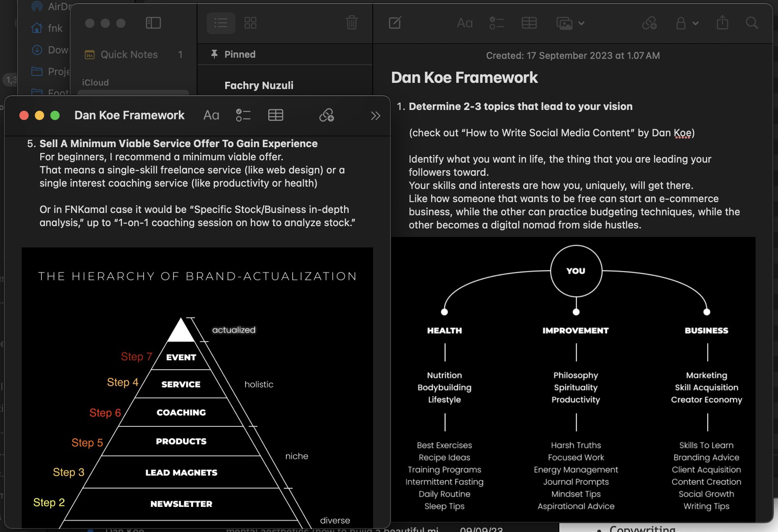Compose a new note
This screenshot has height=532, width=778.
pos(395,23)
